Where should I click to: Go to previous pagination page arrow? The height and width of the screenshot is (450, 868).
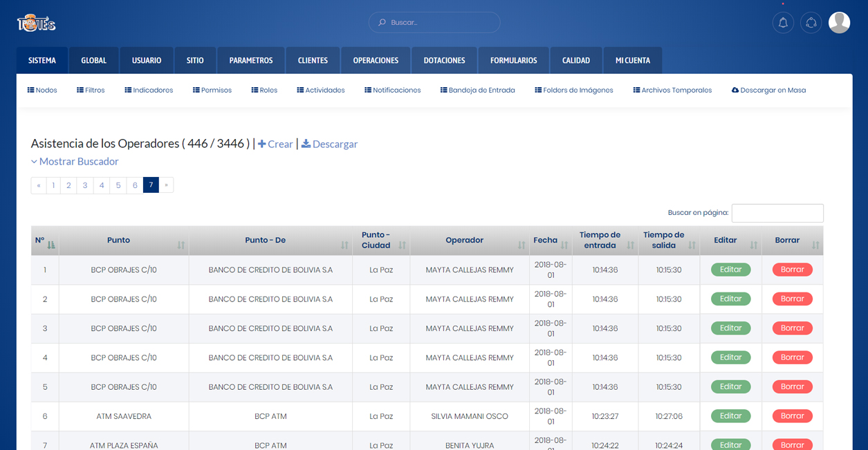point(39,185)
